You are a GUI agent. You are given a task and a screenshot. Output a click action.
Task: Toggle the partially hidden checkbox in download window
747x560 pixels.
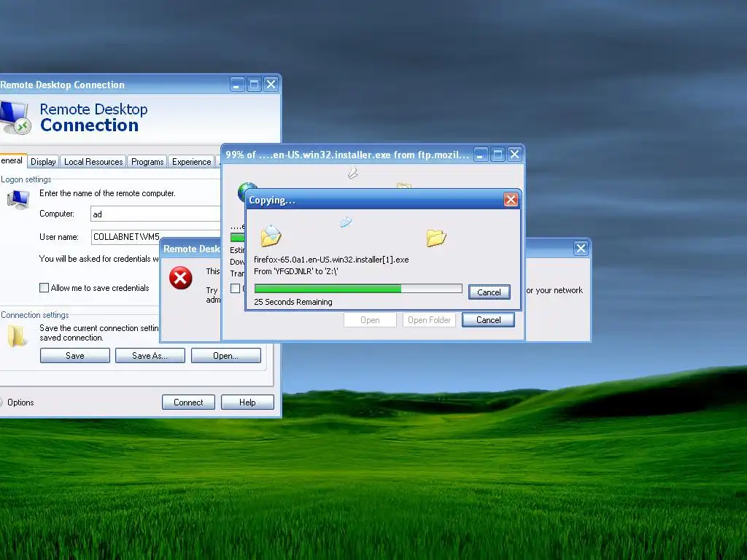236,288
